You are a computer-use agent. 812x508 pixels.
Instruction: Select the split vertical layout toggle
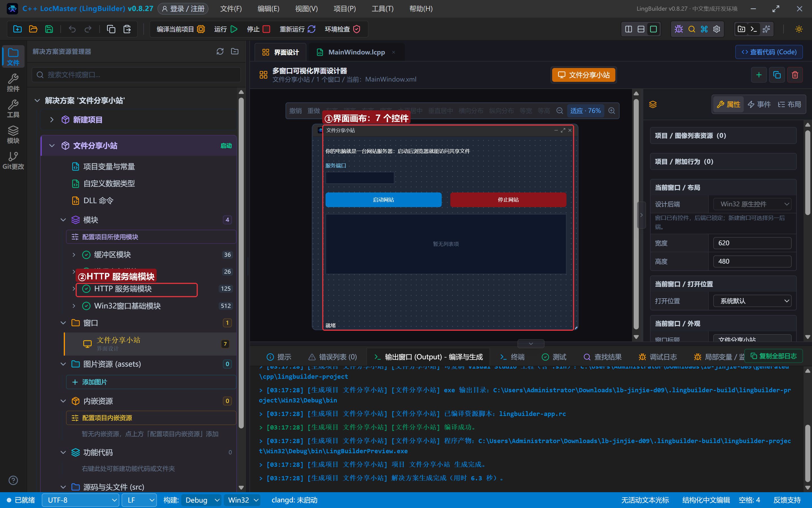(629, 29)
